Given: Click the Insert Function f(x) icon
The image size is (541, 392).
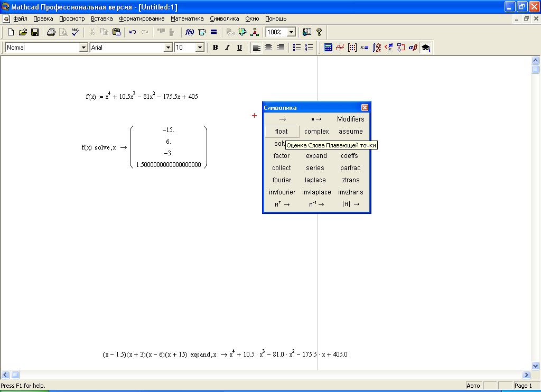Looking at the screenshot, I should (190, 32).
